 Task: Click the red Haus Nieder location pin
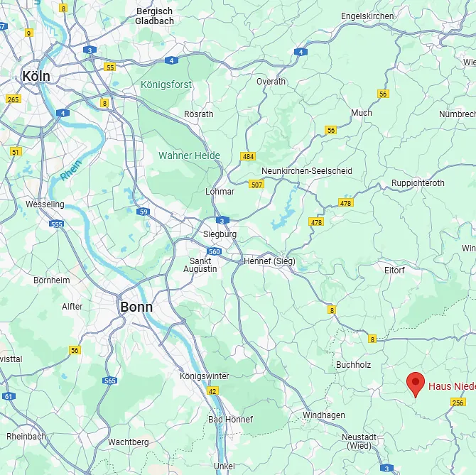coord(416,385)
